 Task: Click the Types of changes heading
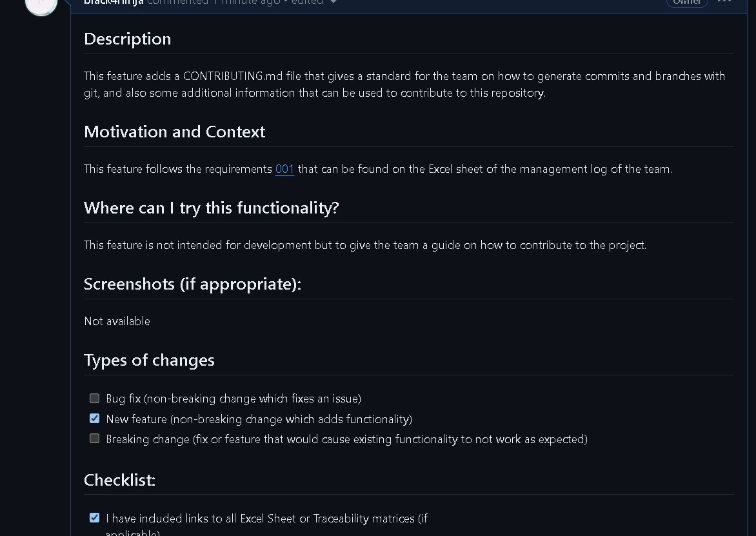tap(149, 360)
